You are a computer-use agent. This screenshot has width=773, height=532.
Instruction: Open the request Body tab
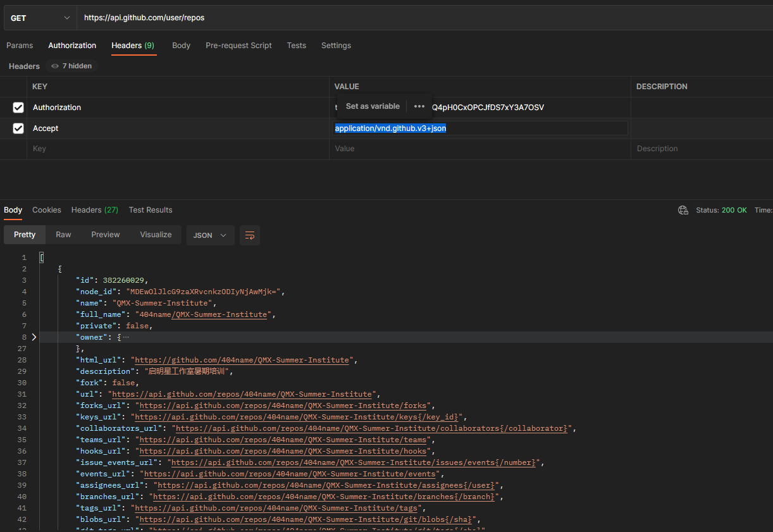[x=181, y=46]
